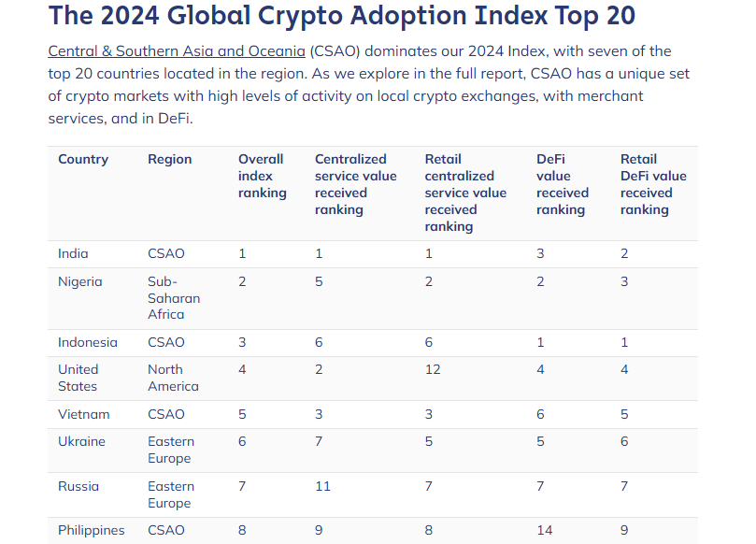Image resolution: width=756 pixels, height=544 pixels.
Task: Click the Region column header
Action: pos(167,159)
